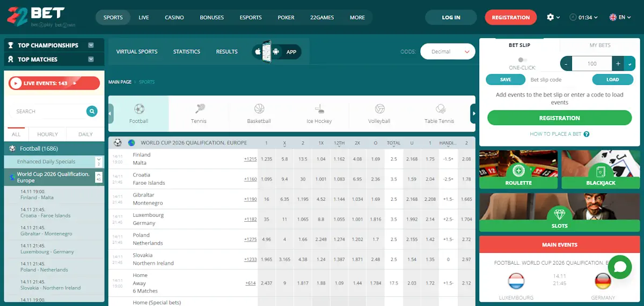Viewport: 644px width, 306px height.
Task: Increase stake with the plus button
Action: (x=618, y=64)
